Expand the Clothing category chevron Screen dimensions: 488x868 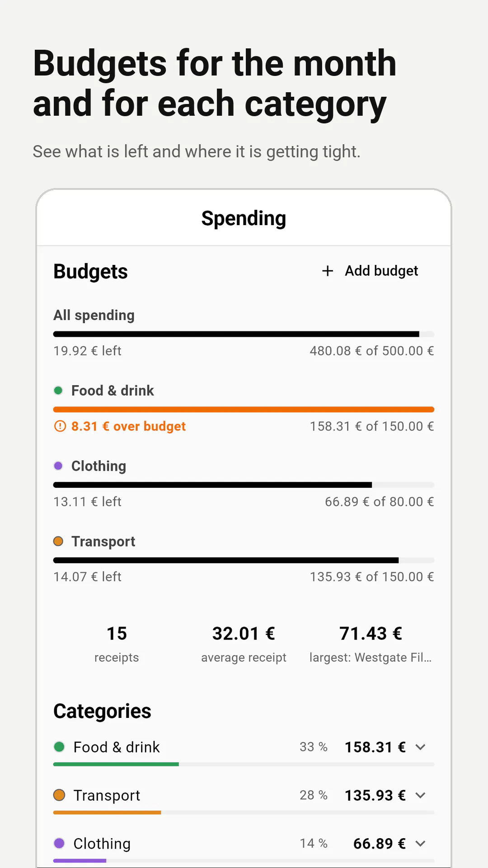[x=421, y=844]
